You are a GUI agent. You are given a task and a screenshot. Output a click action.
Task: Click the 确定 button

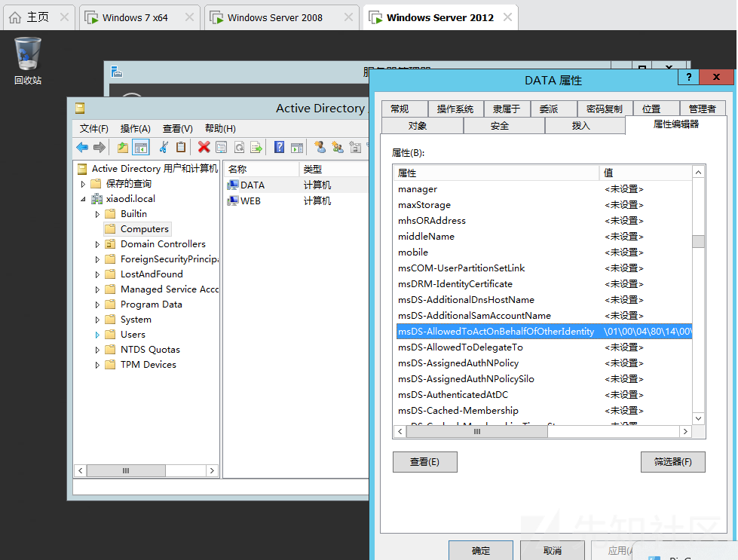pos(480,550)
